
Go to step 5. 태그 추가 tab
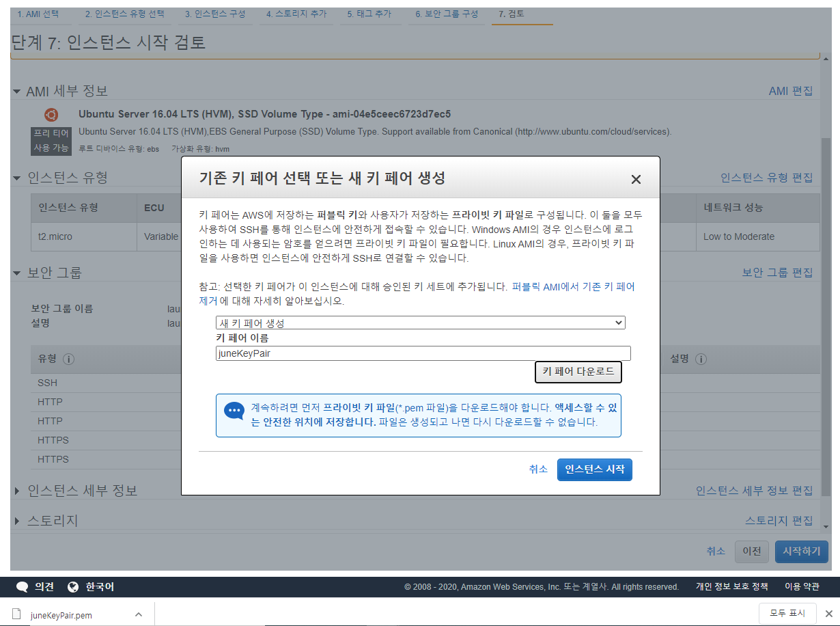tap(371, 14)
